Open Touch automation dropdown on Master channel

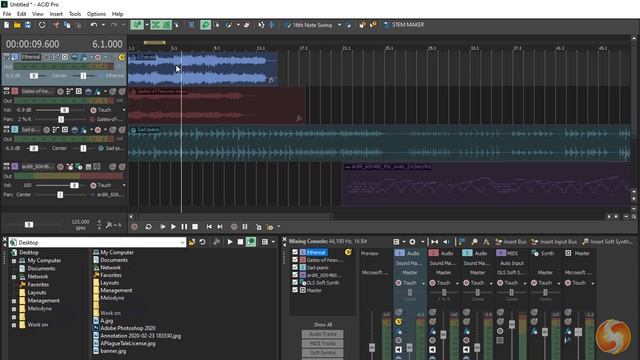point(593,283)
